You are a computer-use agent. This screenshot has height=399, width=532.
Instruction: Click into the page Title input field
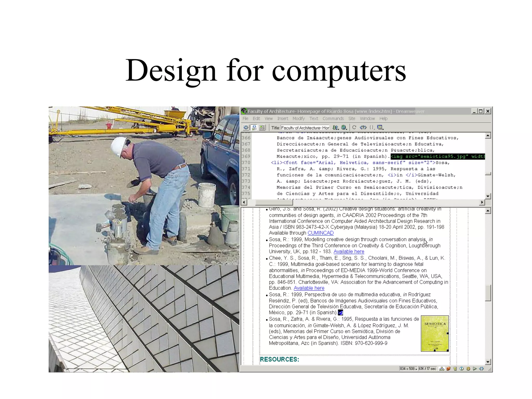[x=305, y=128]
